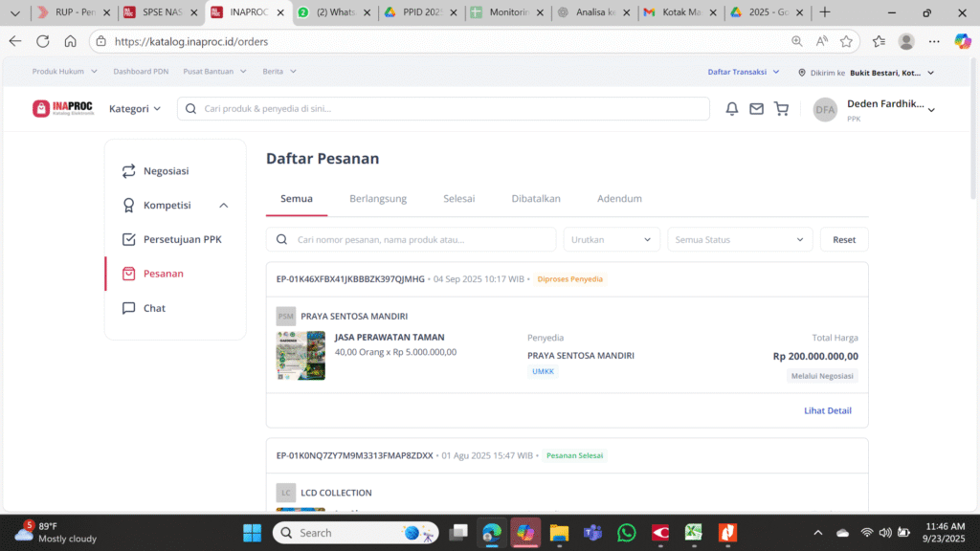Open the Urutkan sort dropdown

[x=612, y=239]
